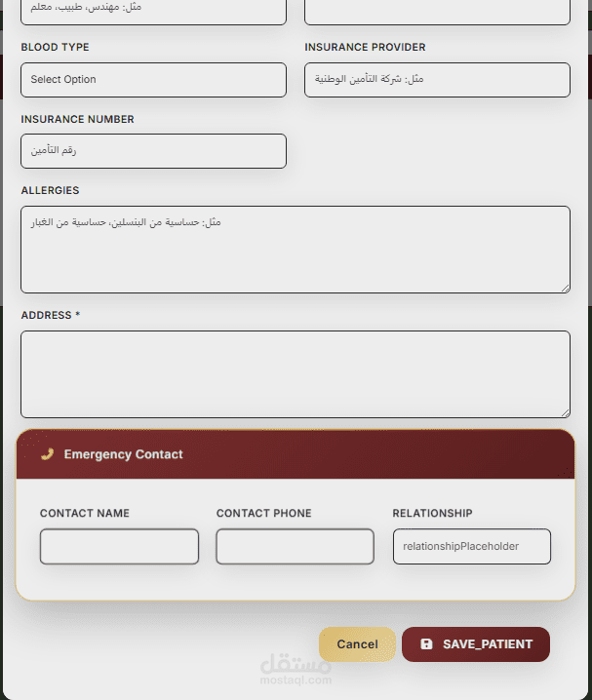Click inside the Allergies text area
The width and height of the screenshot is (592, 700).
[295, 250]
